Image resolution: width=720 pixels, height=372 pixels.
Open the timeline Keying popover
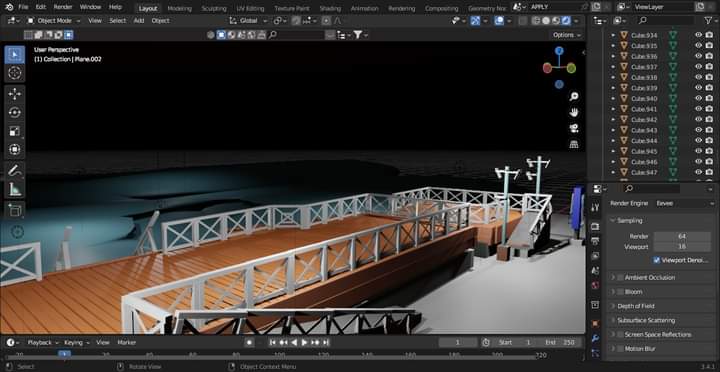[76, 343]
